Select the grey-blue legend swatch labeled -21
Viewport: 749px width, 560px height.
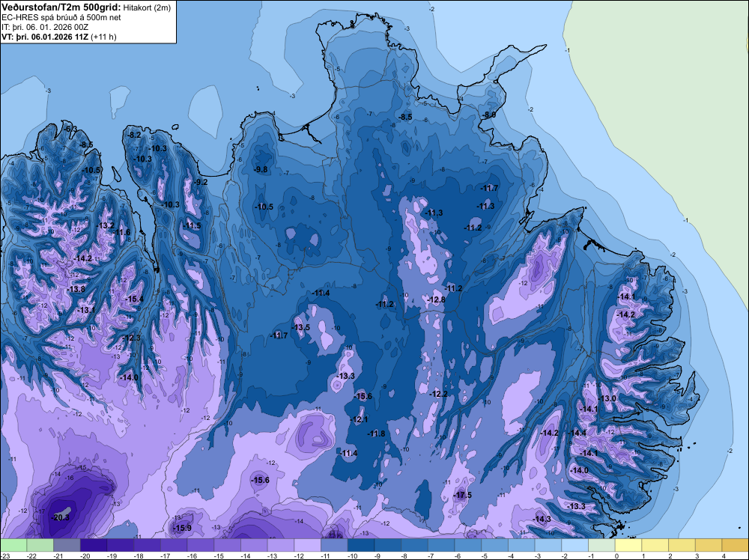point(67,545)
